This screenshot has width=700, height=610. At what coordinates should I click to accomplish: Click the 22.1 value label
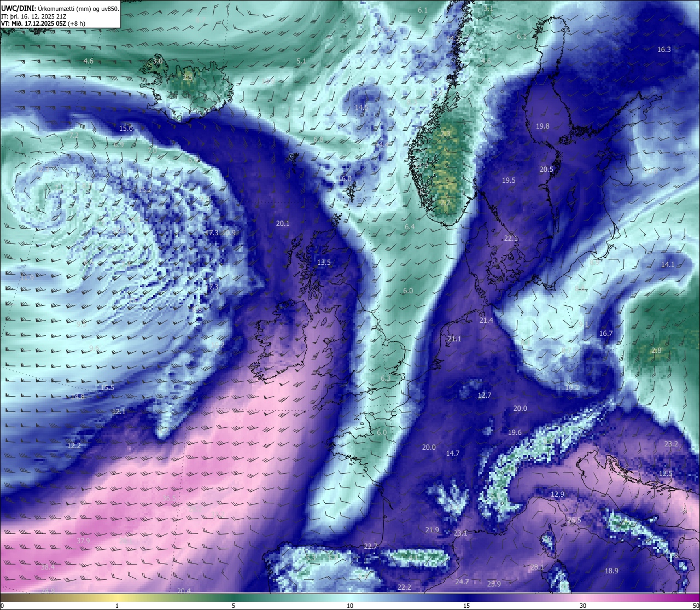[x=511, y=238]
